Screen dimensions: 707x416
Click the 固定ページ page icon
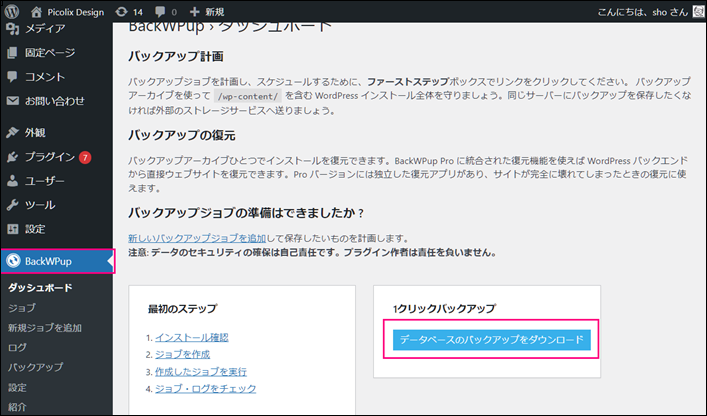[x=13, y=53]
